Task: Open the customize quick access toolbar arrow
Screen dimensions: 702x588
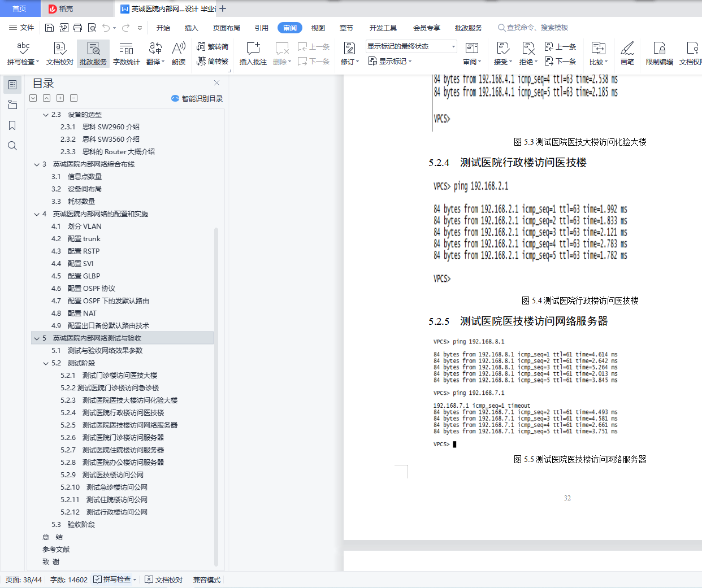Action: tap(140, 28)
